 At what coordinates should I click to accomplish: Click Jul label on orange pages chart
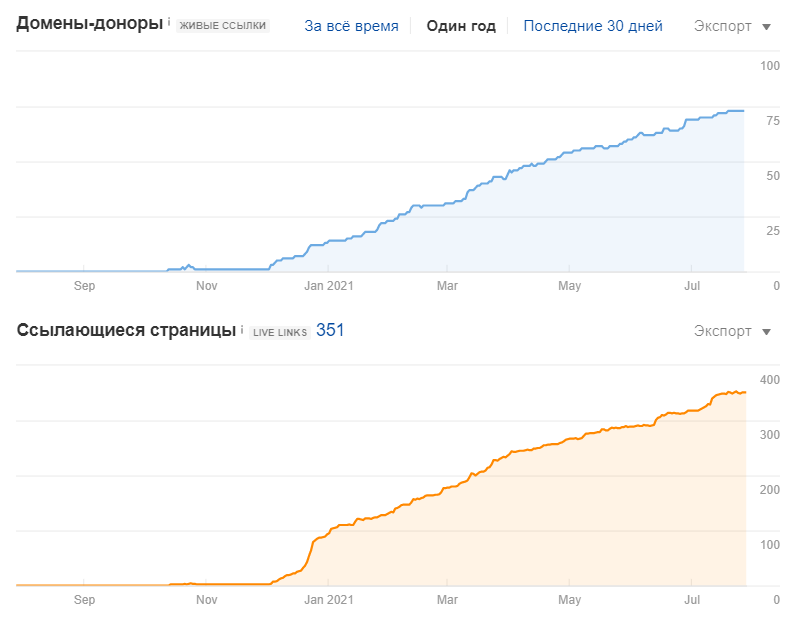(x=691, y=600)
